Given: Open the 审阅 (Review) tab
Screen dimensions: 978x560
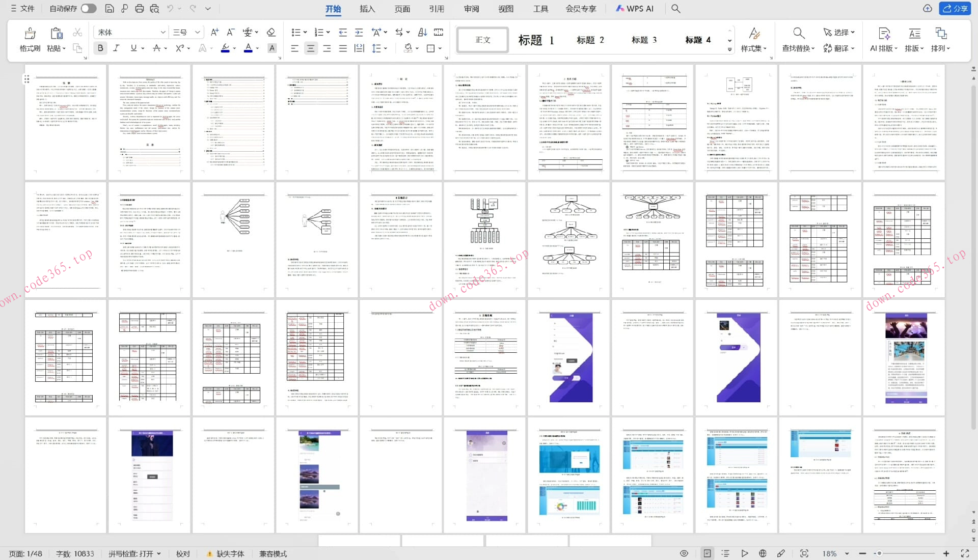Looking at the screenshot, I should (471, 9).
